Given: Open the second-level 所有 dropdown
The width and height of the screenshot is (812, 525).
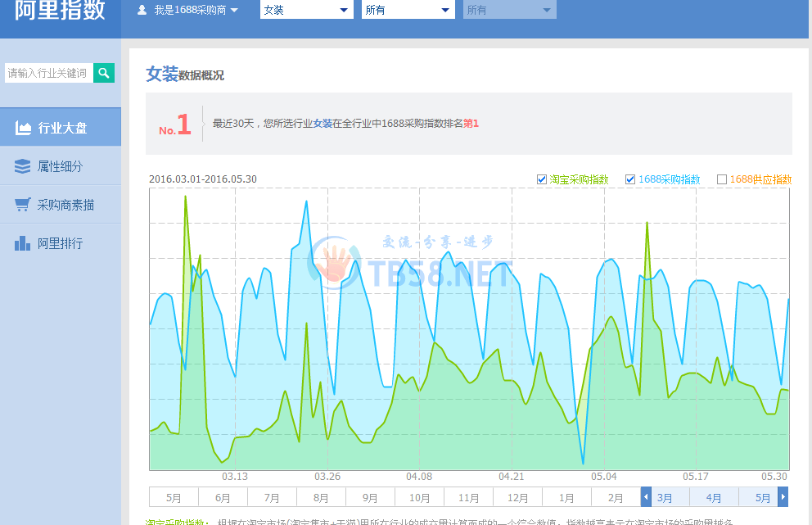Looking at the screenshot, I should 408,10.
